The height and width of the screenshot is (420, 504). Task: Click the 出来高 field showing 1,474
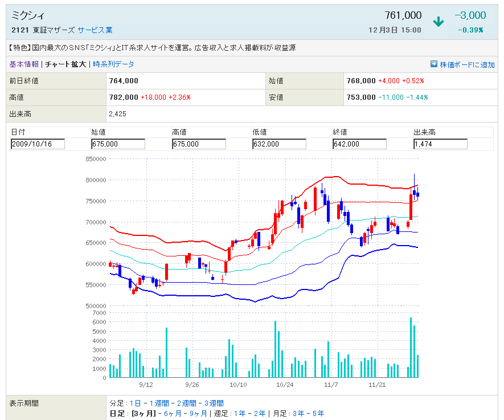click(x=440, y=144)
